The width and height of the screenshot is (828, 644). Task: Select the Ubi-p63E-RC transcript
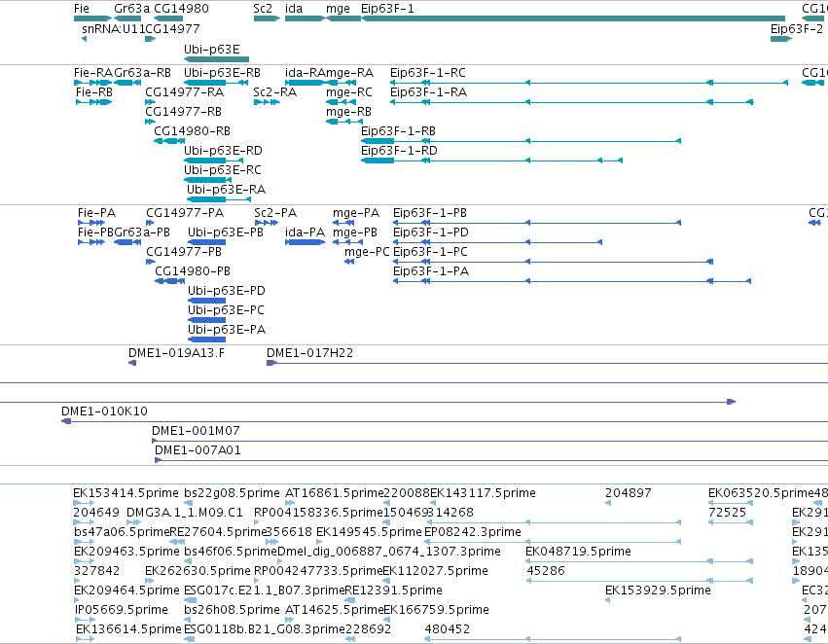coord(207,180)
